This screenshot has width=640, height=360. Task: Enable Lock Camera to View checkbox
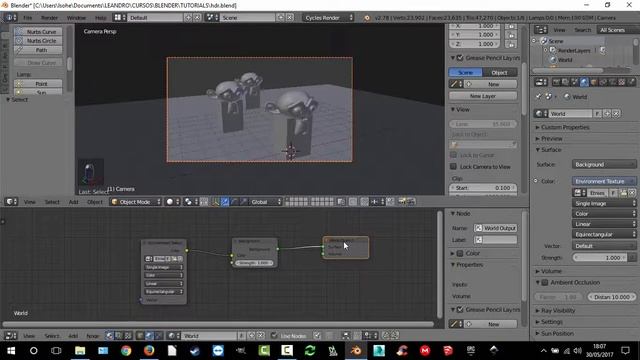point(453,167)
